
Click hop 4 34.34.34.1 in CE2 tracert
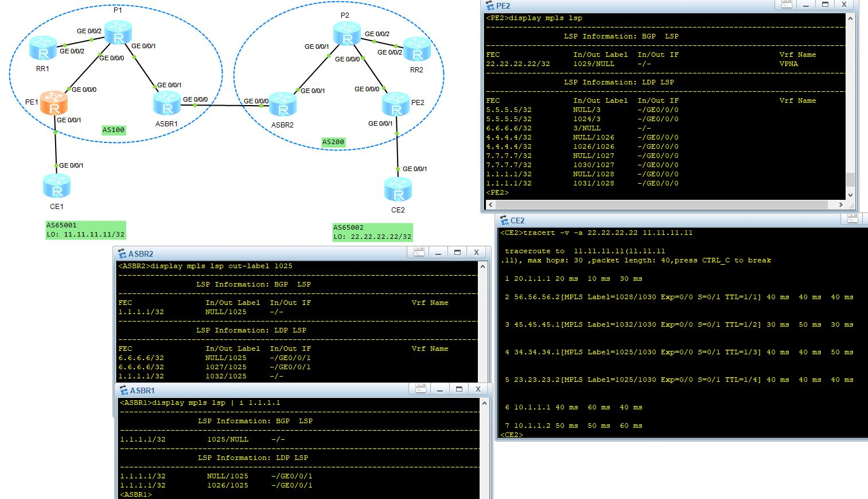coord(679,352)
